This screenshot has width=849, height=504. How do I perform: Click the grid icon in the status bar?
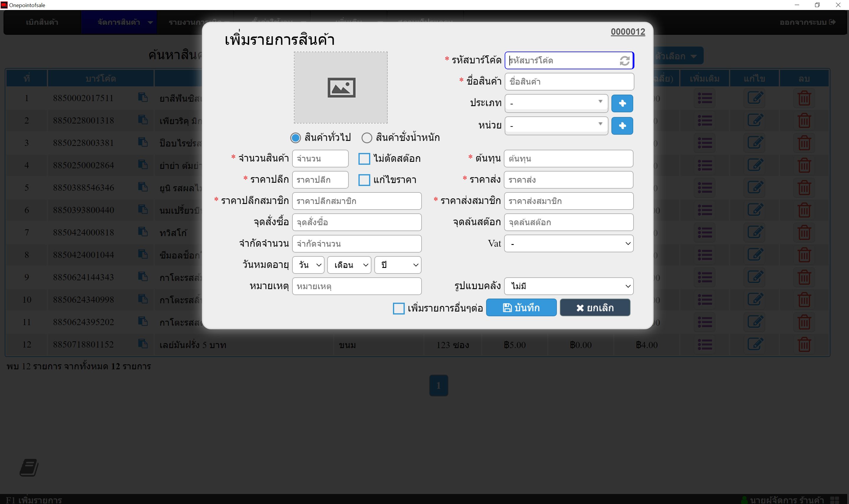[x=834, y=500]
